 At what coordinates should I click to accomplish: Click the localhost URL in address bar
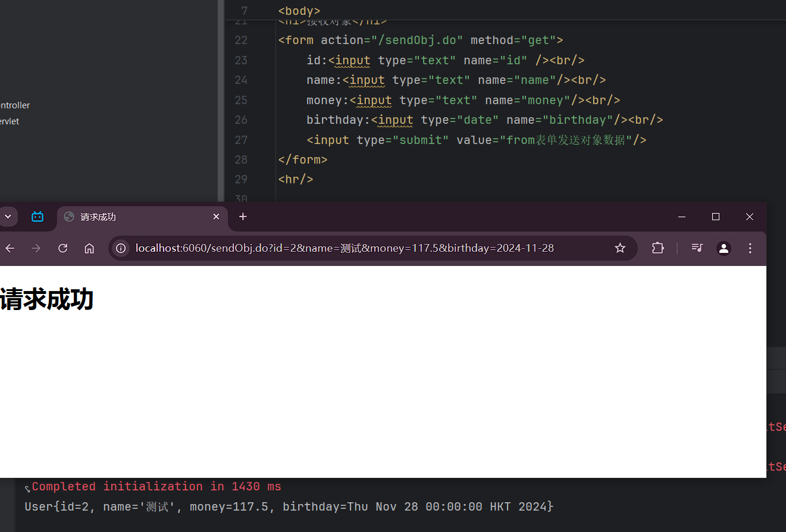click(345, 248)
